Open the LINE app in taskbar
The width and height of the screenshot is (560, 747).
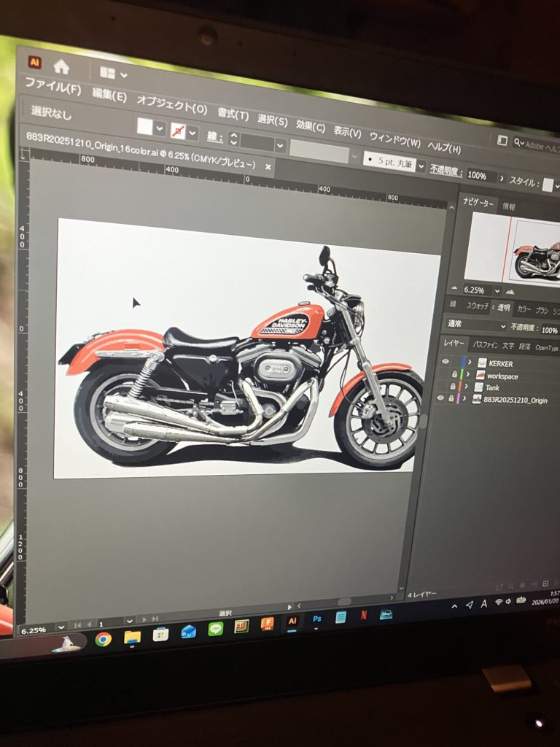pos(215,629)
